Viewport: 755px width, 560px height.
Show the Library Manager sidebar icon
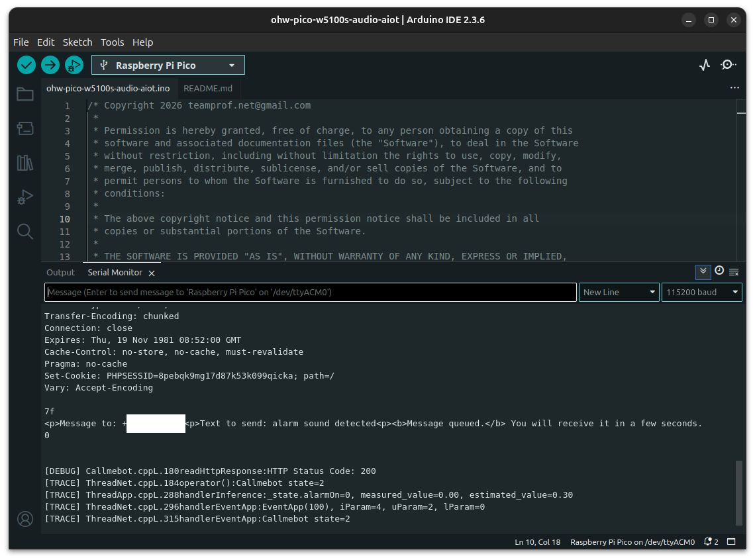(x=25, y=163)
